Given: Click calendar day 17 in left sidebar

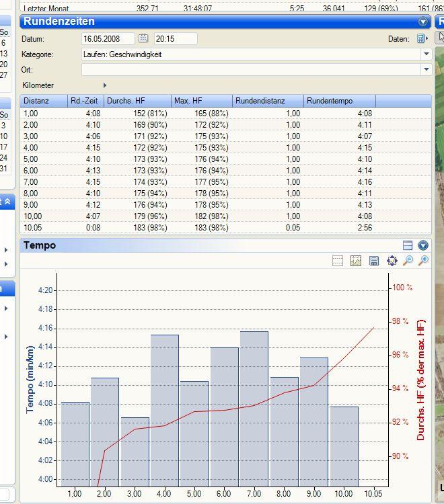Looking at the screenshot, I should tap(3, 147).
